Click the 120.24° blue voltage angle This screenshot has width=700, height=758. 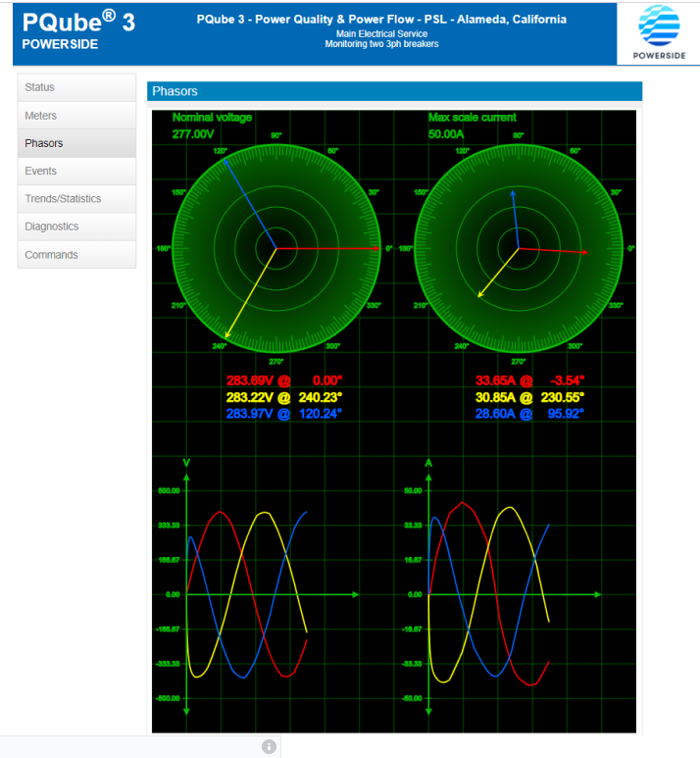[x=320, y=414]
